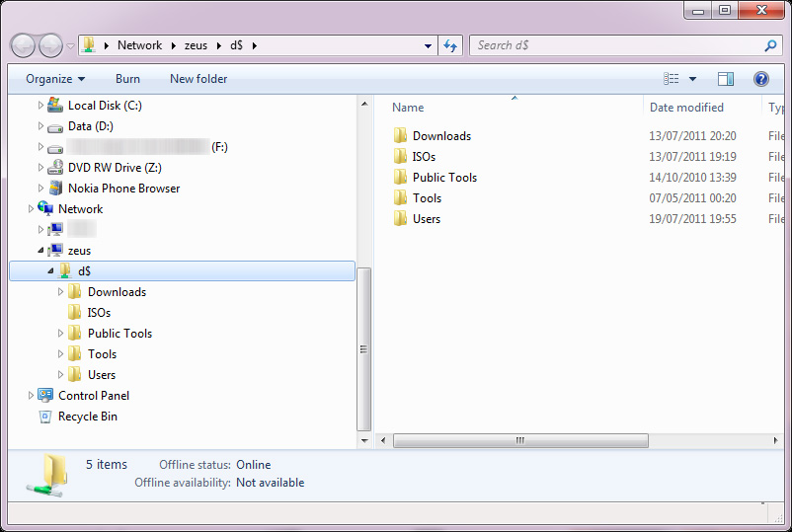Expand the Network tree node
Image resolution: width=792 pixels, height=532 pixels.
(31, 208)
